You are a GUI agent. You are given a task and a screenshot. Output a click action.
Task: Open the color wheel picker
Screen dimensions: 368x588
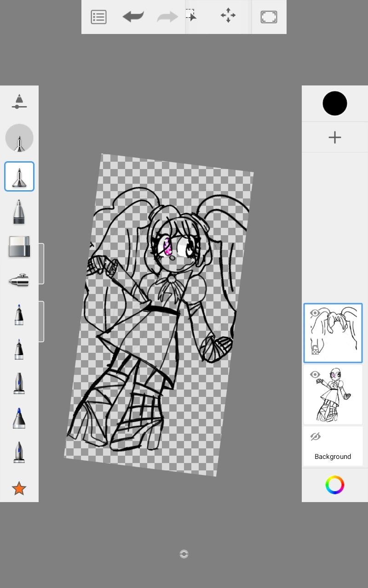pyautogui.click(x=334, y=485)
